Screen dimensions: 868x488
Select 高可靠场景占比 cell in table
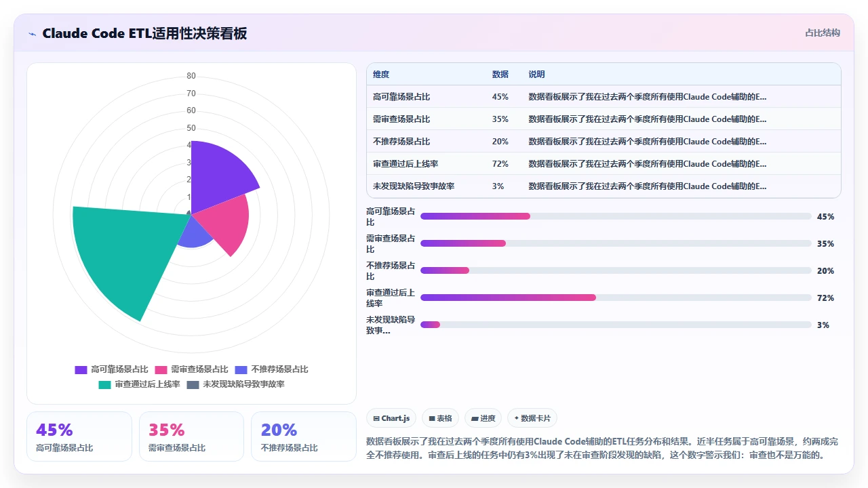pos(401,97)
